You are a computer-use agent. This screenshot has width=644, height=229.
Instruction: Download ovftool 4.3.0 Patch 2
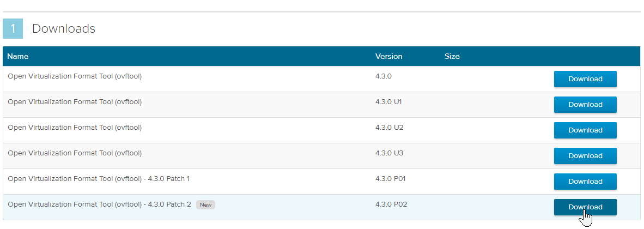585,207
